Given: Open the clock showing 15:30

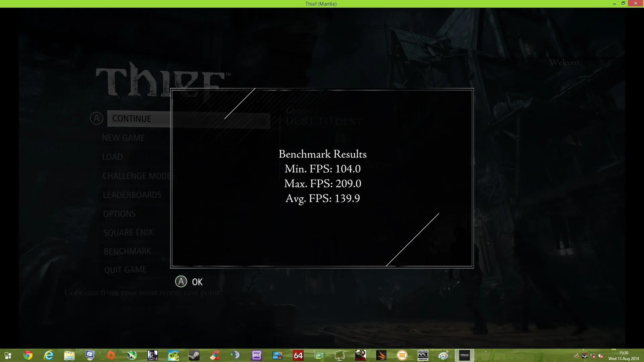Looking at the screenshot, I should point(624,356).
